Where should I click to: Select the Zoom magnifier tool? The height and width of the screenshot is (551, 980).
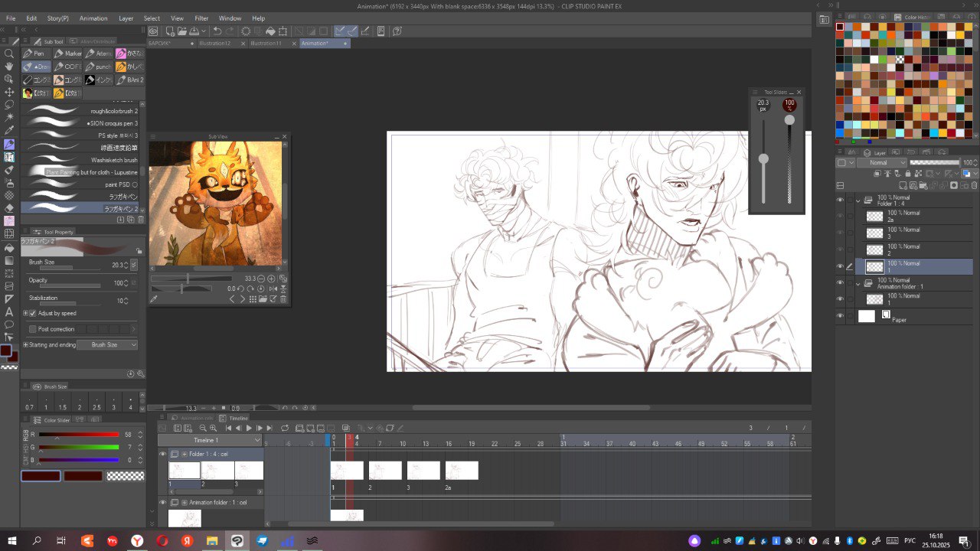coord(9,54)
